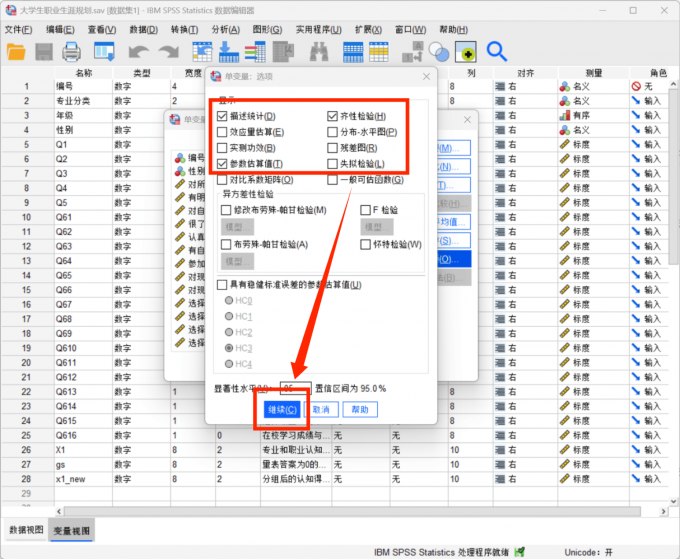Click the 继续(C) button
The image size is (680, 559).
coord(283,410)
